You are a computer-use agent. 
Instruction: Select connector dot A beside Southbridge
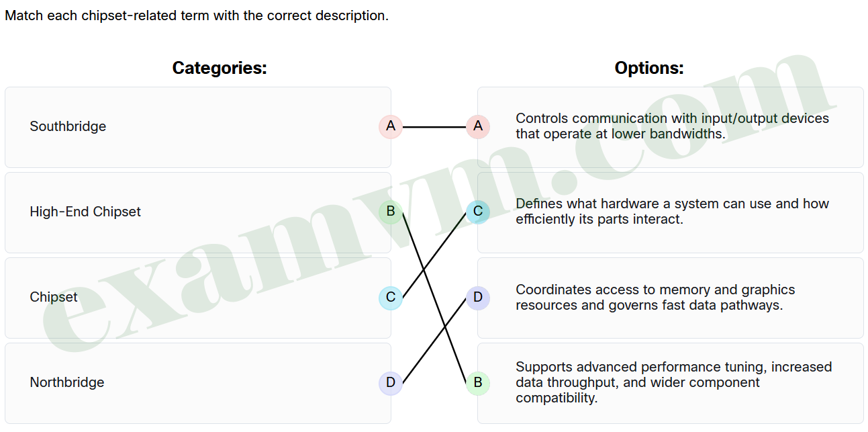tap(390, 126)
